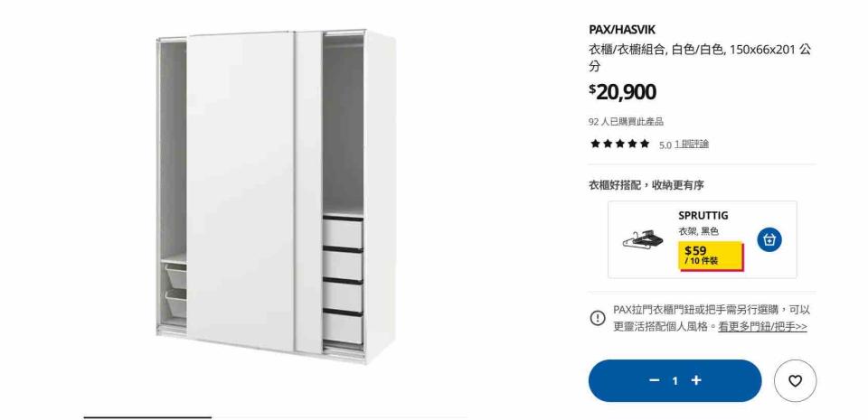Click the yellow $59 price tag
The width and height of the screenshot is (868, 420).
click(x=711, y=256)
